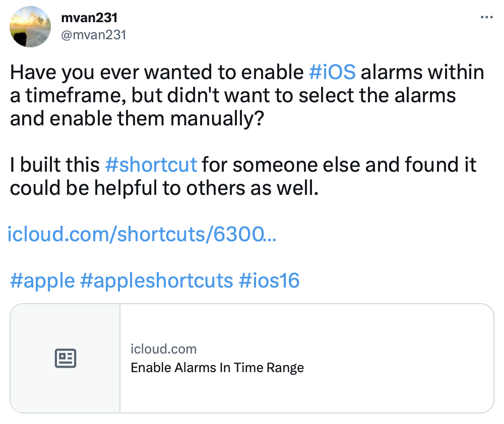Click the gray thumbnail area of link card

click(x=65, y=358)
